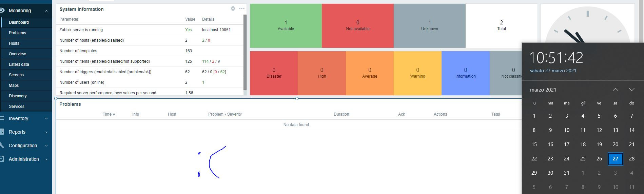
Task: Expand the Administration menu section
Action: click(46, 159)
